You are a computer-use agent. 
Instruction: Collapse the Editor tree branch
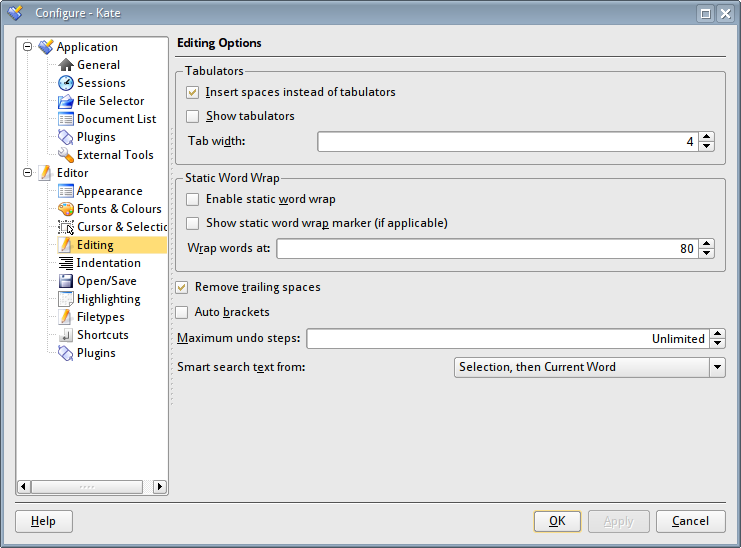point(27,173)
